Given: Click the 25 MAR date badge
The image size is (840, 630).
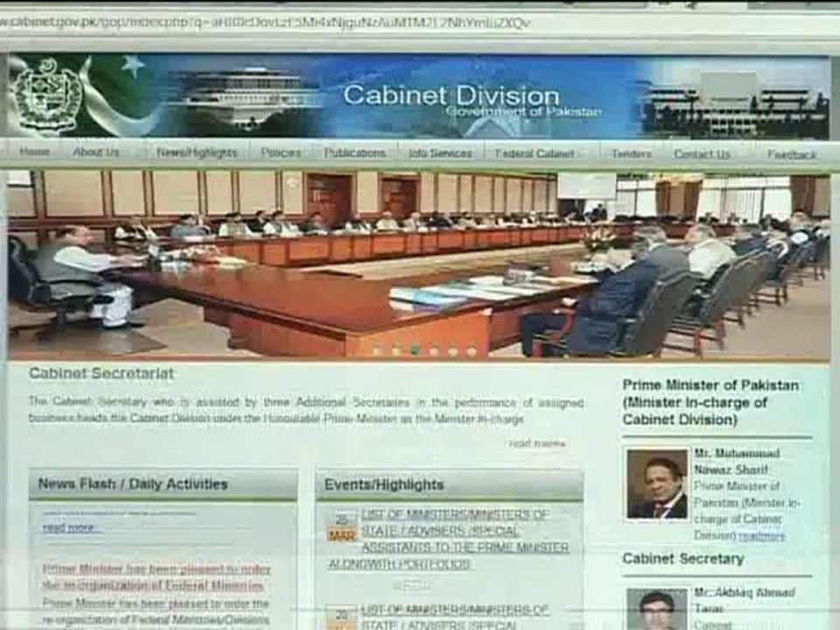Looking at the screenshot, I should pos(341,528).
